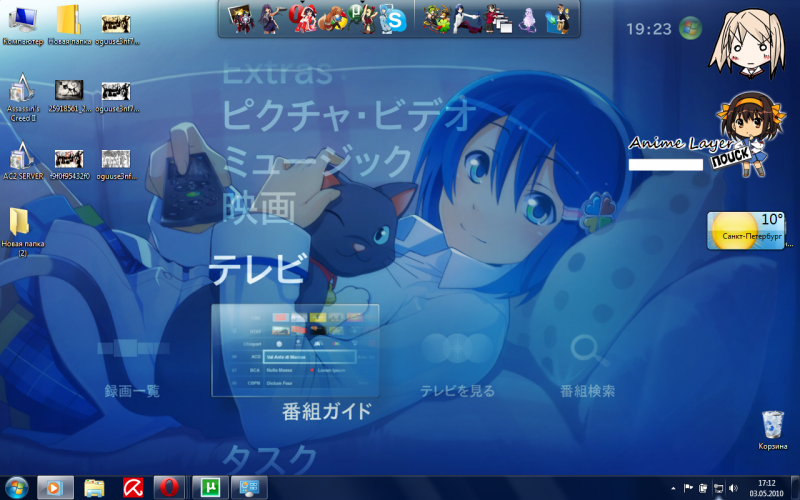This screenshot has height=500, width=800.
Task: Click the Windows orb beside the 19:23 clock
Action: click(690, 28)
